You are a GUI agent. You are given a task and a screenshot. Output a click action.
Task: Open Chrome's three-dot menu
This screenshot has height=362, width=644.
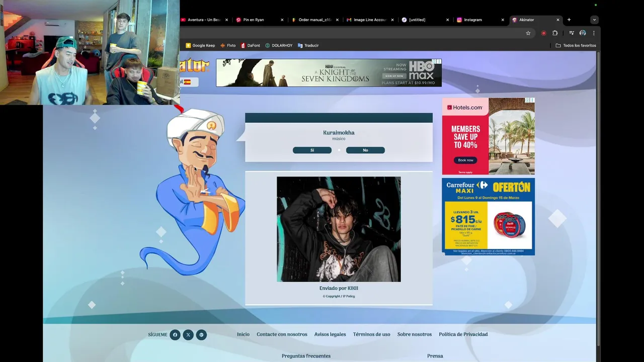(x=594, y=33)
